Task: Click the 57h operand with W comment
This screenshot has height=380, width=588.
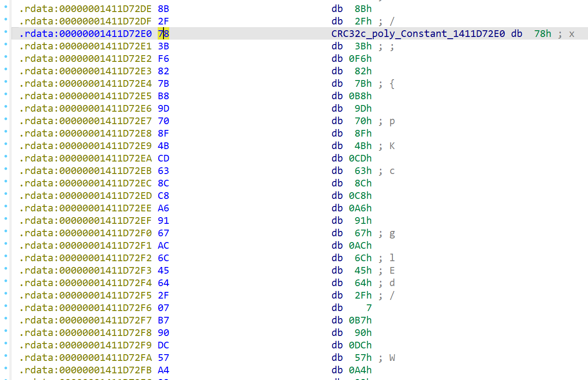Action: [363, 358]
